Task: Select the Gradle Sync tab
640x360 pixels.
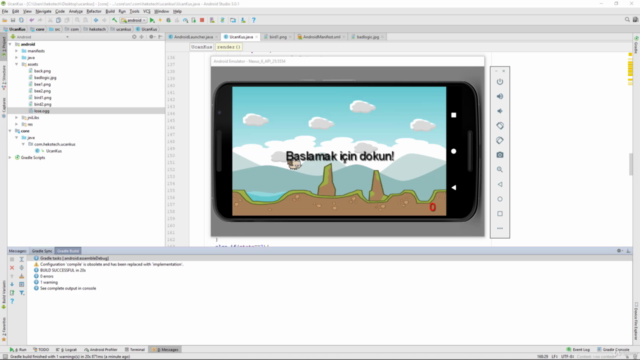Action: [x=42, y=251]
